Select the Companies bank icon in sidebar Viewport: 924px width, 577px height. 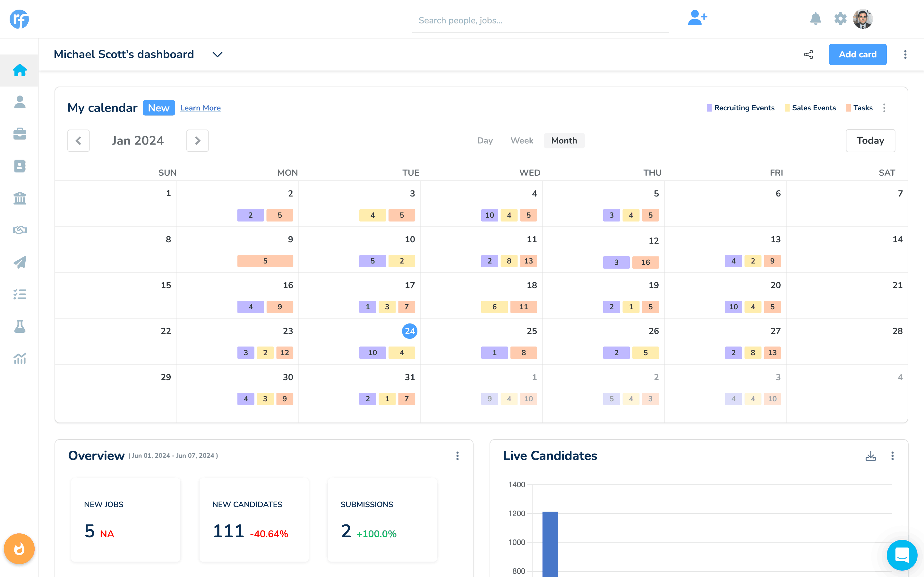click(x=20, y=198)
